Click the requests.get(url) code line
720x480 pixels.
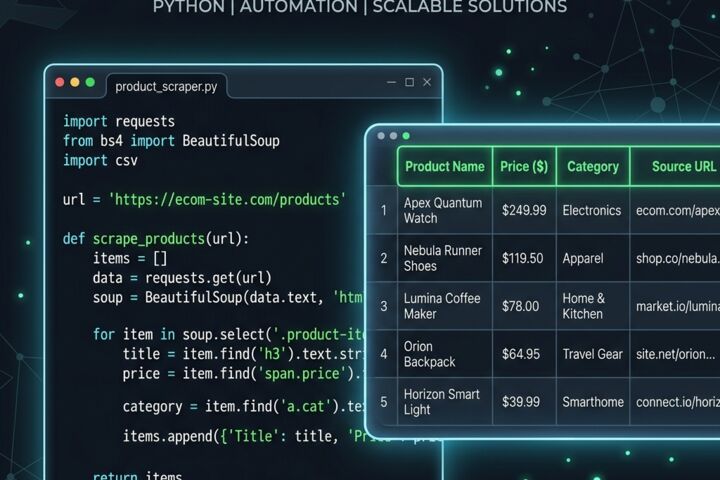click(x=182, y=278)
